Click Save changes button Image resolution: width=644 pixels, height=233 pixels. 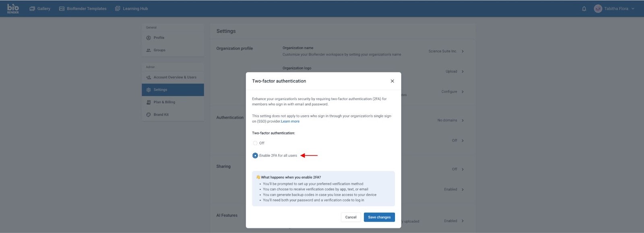point(379,217)
